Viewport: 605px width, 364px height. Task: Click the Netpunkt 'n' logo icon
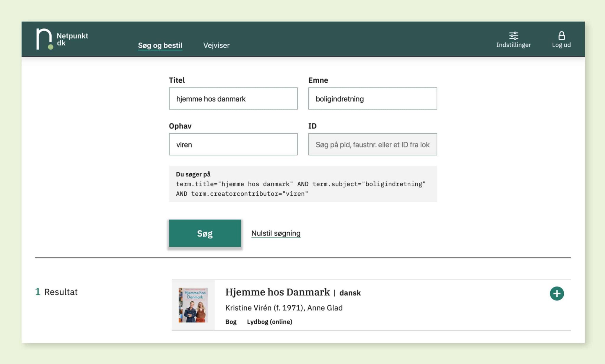point(44,39)
